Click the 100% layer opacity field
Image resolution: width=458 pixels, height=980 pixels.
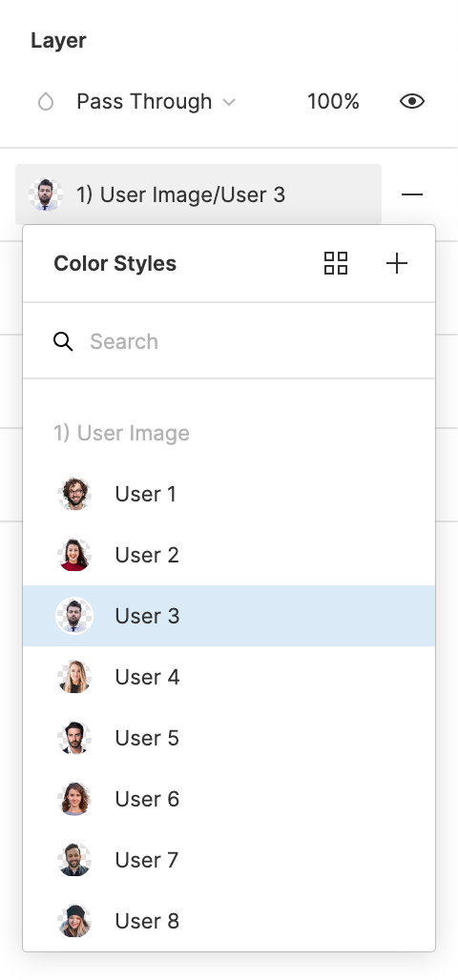[x=333, y=101]
